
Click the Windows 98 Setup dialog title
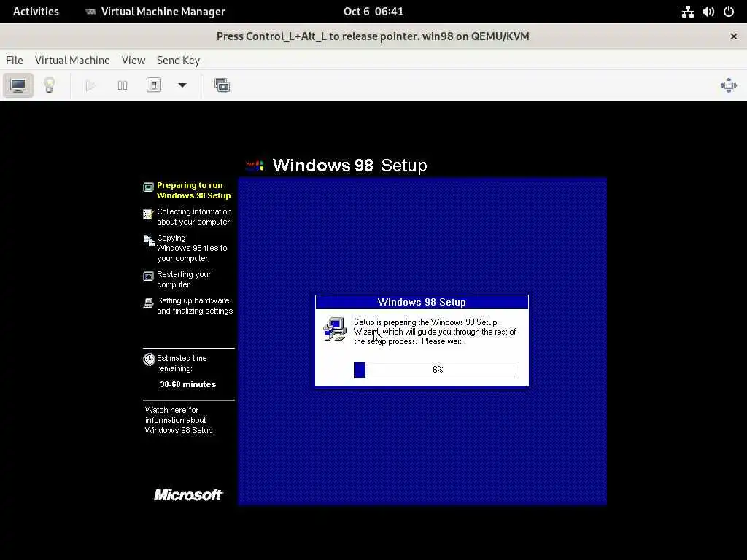click(x=422, y=303)
